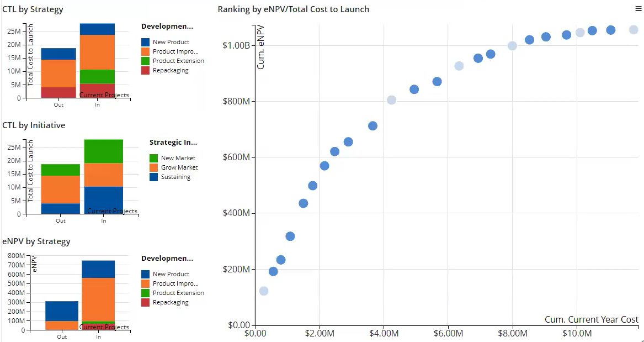Select the blue segment of the In bar in CTL by Initiative

click(x=104, y=201)
